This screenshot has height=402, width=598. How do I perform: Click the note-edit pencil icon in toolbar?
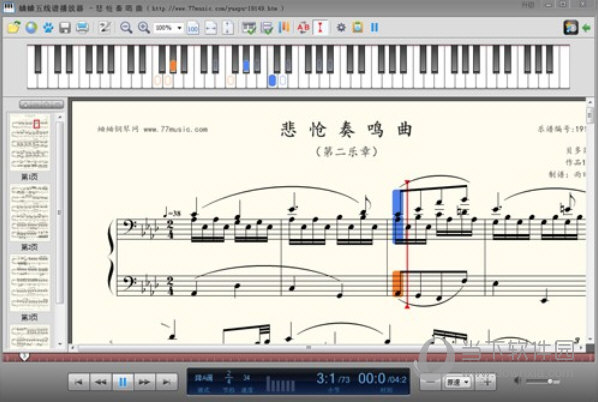click(x=104, y=27)
